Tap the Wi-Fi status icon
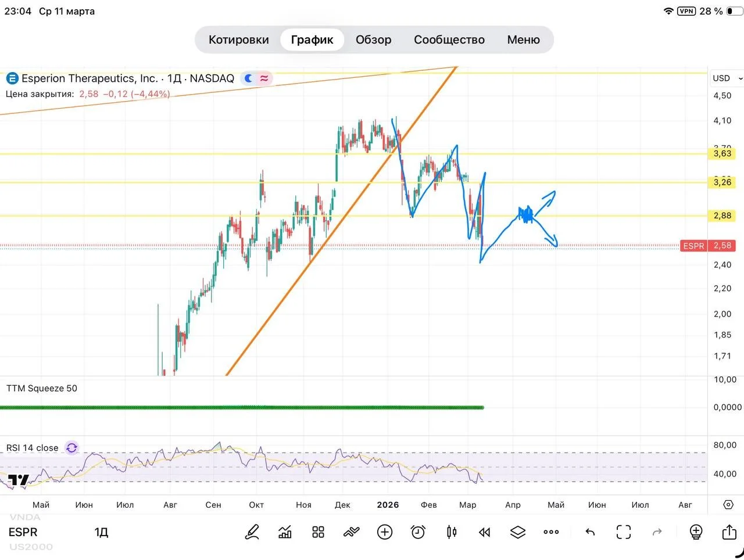 click(668, 11)
